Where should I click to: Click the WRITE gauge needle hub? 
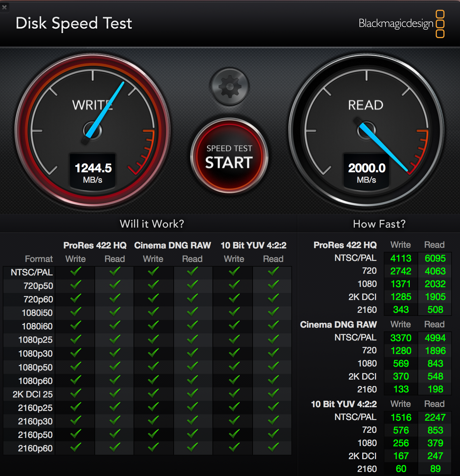click(x=93, y=131)
